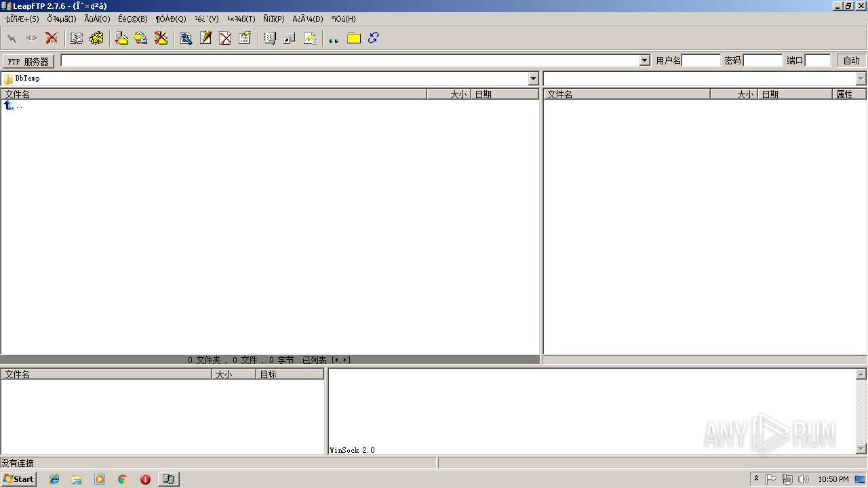This screenshot has height=488, width=868.
Task: Click queue pane 大小 column header
Action: pyautogui.click(x=234, y=374)
